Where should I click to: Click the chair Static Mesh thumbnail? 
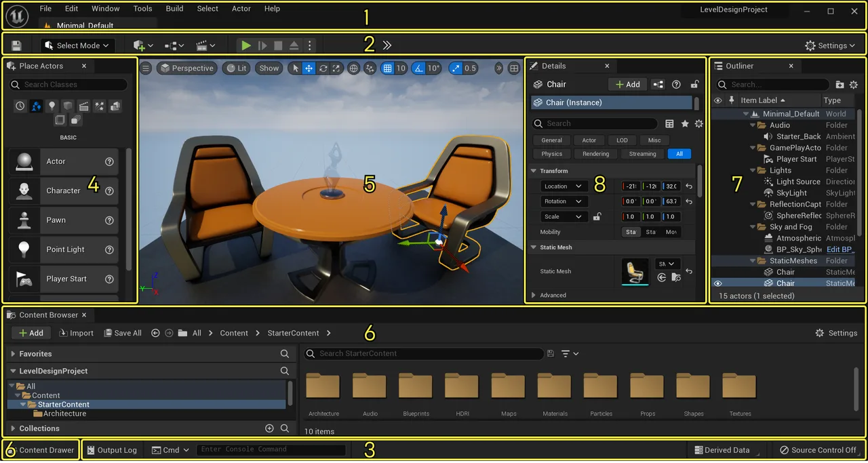coord(635,271)
